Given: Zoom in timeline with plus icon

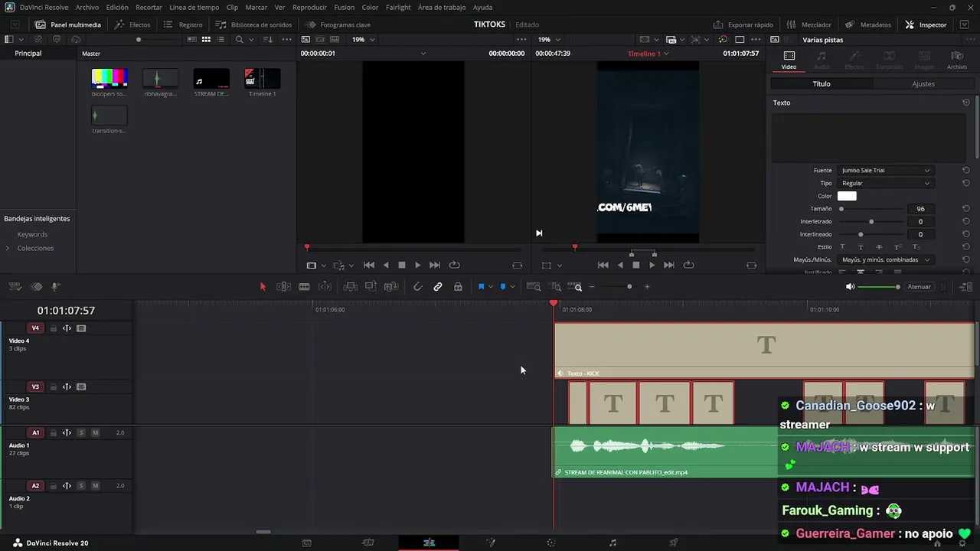Looking at the screenshot, I should (x=647, y=286).
